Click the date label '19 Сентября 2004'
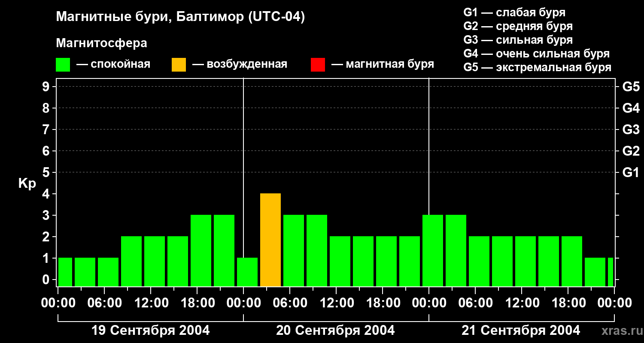The image size is (644, 343). pos(151,331)
